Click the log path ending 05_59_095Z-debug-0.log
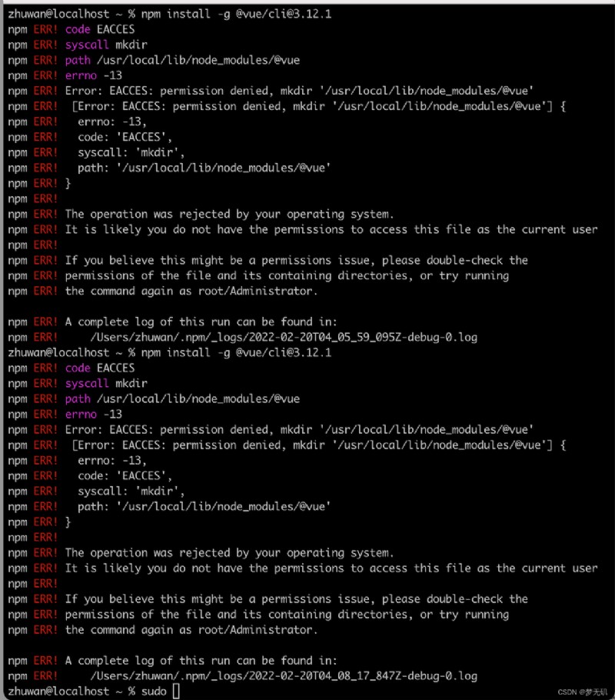Screen dimensions: 615x700 284,337
